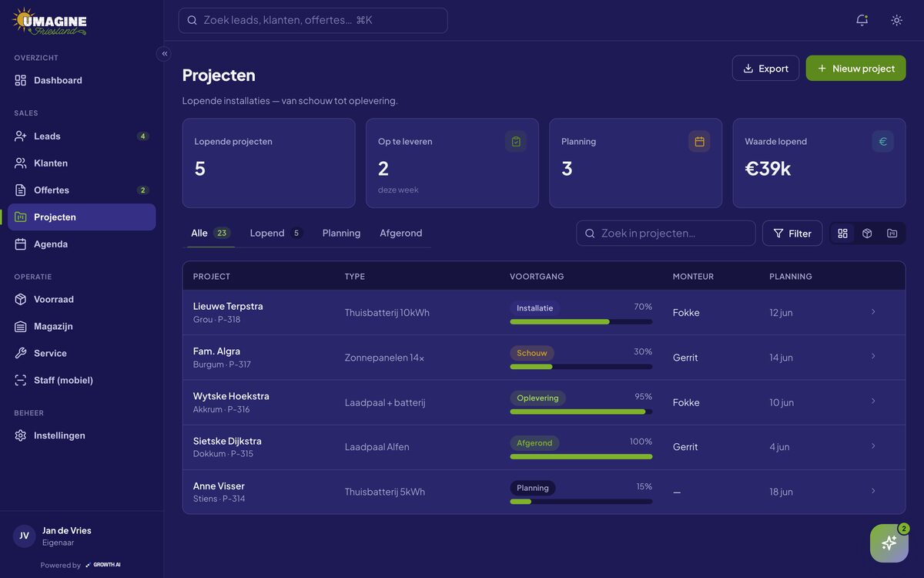Open Offertes in the sidebar

[x=82, y=190]
